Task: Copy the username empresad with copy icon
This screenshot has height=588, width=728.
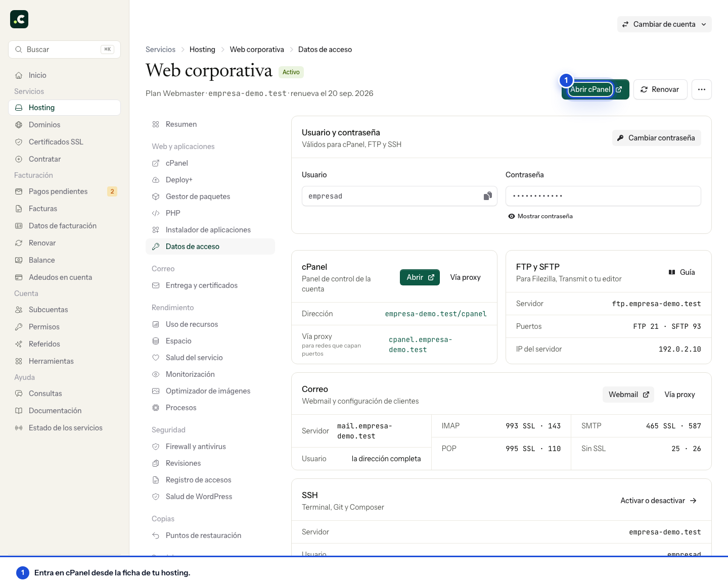Action: coord(487,196)
